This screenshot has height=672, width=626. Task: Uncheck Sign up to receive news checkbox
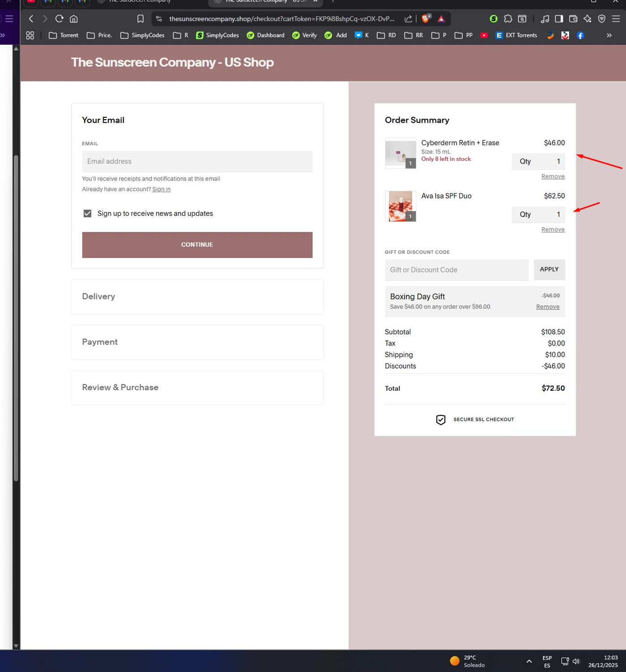(x=87, y=213)
